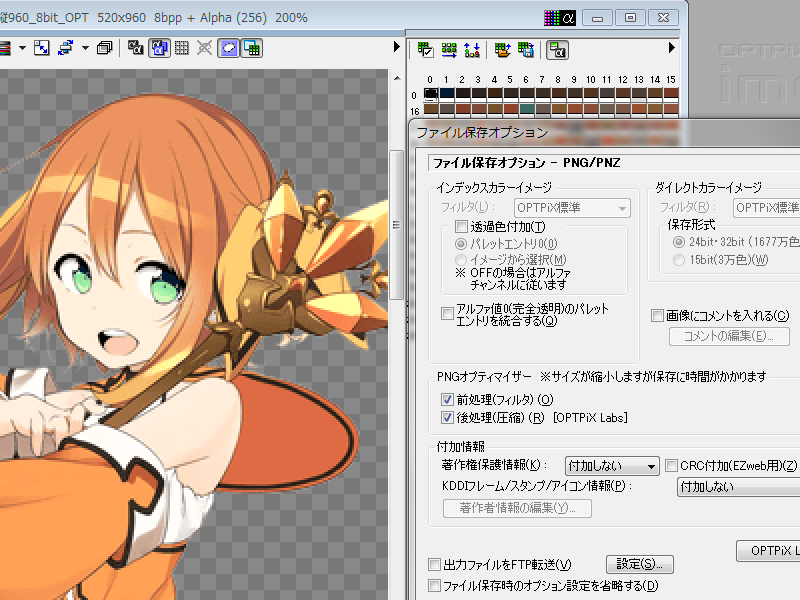This screenshot has height=600, width=800.
Task: Maximize the image document window
Action: (630, 18)
